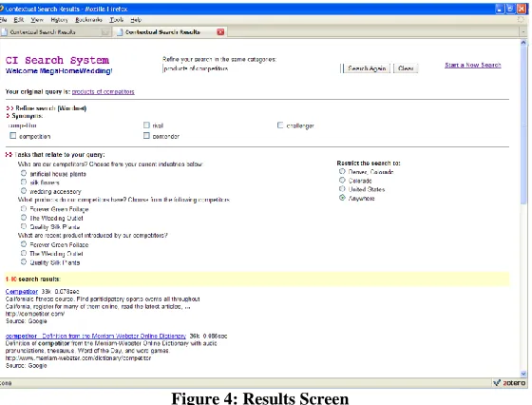This screenshot has width=532, height=405.
Task: Restrict the search to Colorado
Action: pos(342,180)
